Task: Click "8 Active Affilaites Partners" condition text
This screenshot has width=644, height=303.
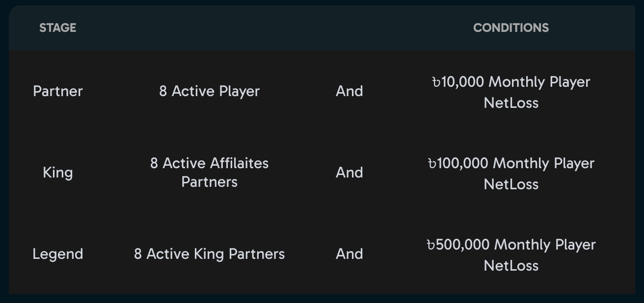Action: tap(209, 173)
